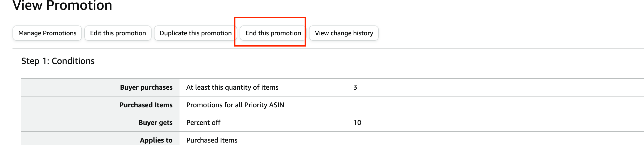Screen dimensions: 644x145
Task: Click the Applies to row label
Action: click(156, 140)
